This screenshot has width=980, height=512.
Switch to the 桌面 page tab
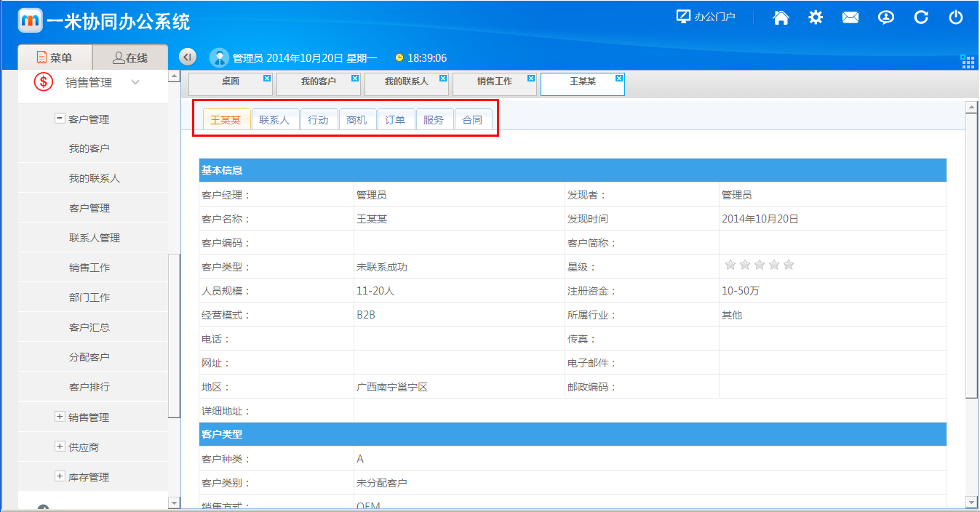pos(231,84)
